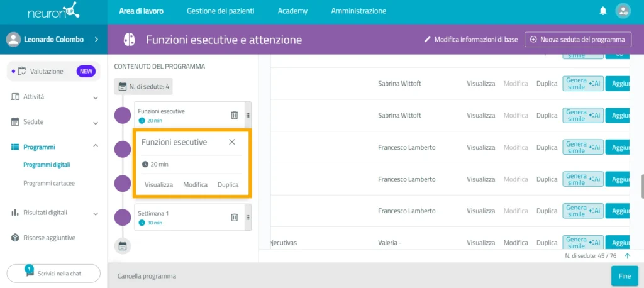
Task: Expand the Risultati digitali section
Action: pos(96,214)
